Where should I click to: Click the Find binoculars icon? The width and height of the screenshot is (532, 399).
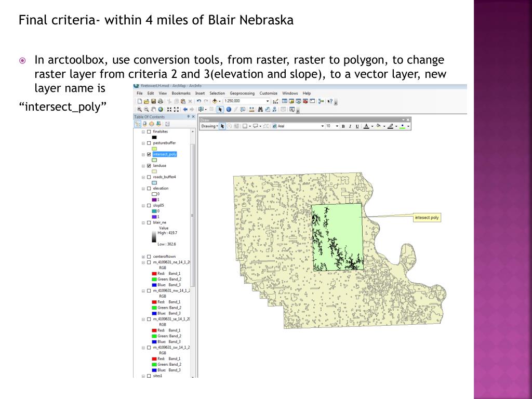click(x=260, y=109)
